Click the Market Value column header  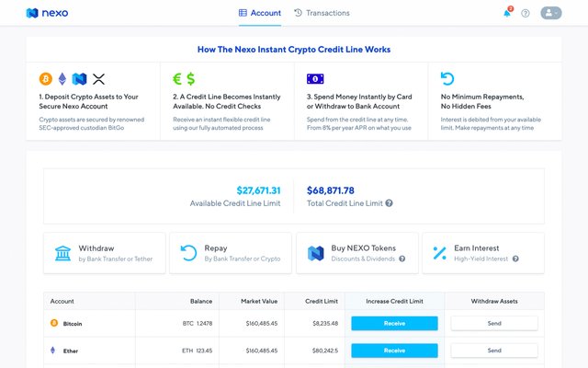click(259, 301)
